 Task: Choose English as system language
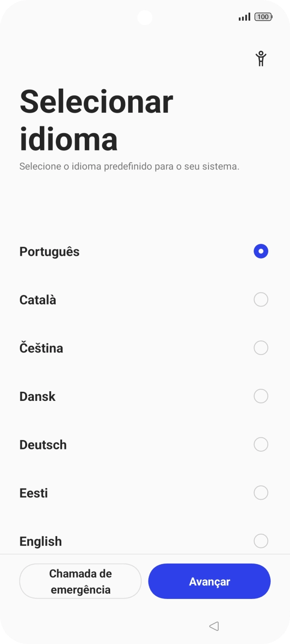(261, 541)
